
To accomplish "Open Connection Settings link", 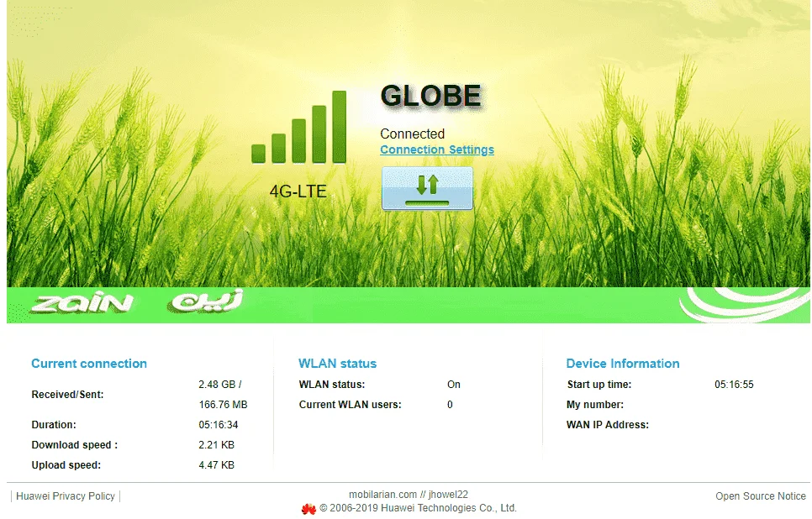I will (437, 149).
